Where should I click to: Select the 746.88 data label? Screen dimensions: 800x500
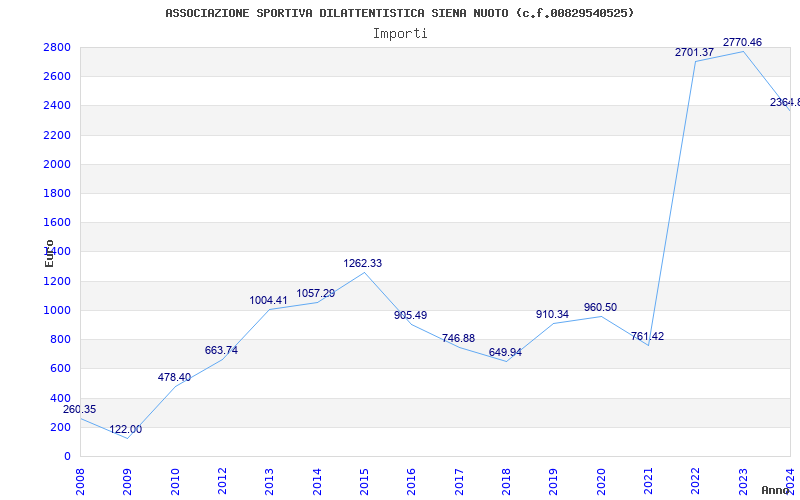(458, 338)
